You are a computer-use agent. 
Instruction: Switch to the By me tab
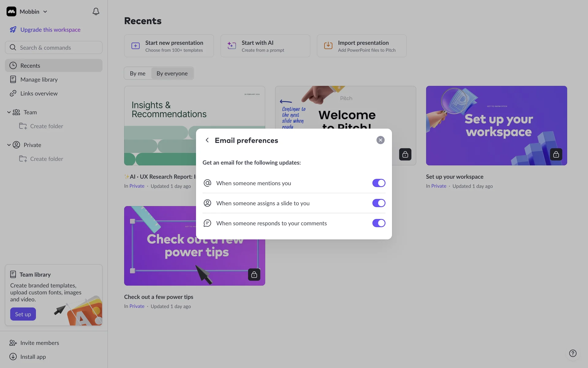[x=138, y=73]
